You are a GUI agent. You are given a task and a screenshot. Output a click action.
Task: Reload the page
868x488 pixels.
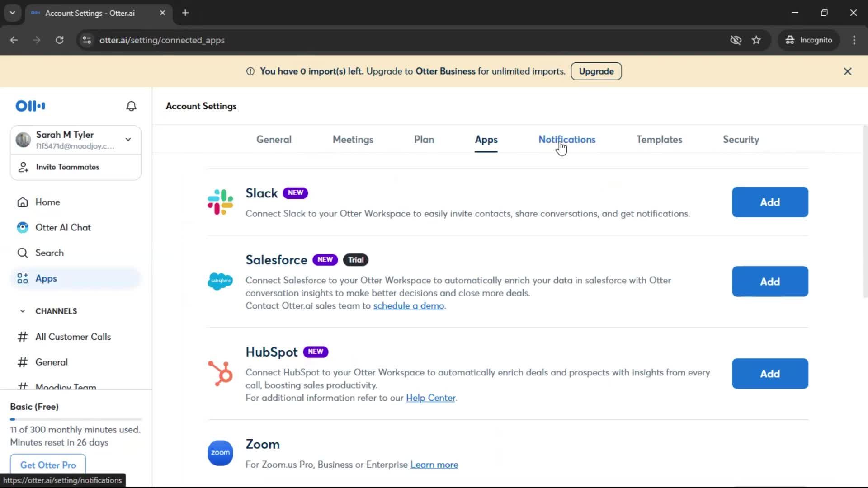[x=60, y=40]
